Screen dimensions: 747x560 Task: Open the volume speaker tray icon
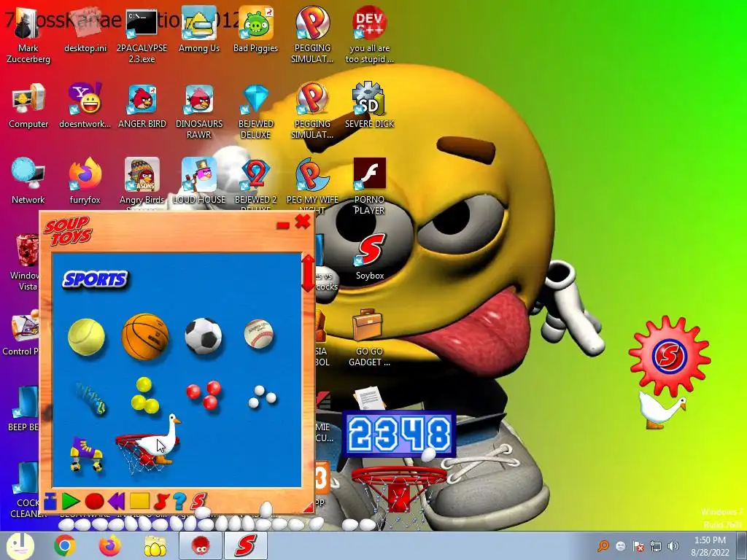click(x=673, y=546)
